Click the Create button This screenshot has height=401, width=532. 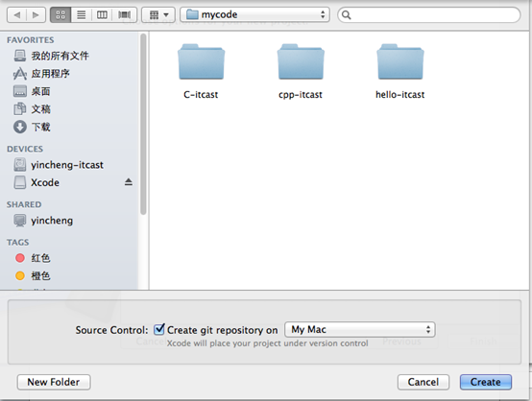(x=486, y=382)
